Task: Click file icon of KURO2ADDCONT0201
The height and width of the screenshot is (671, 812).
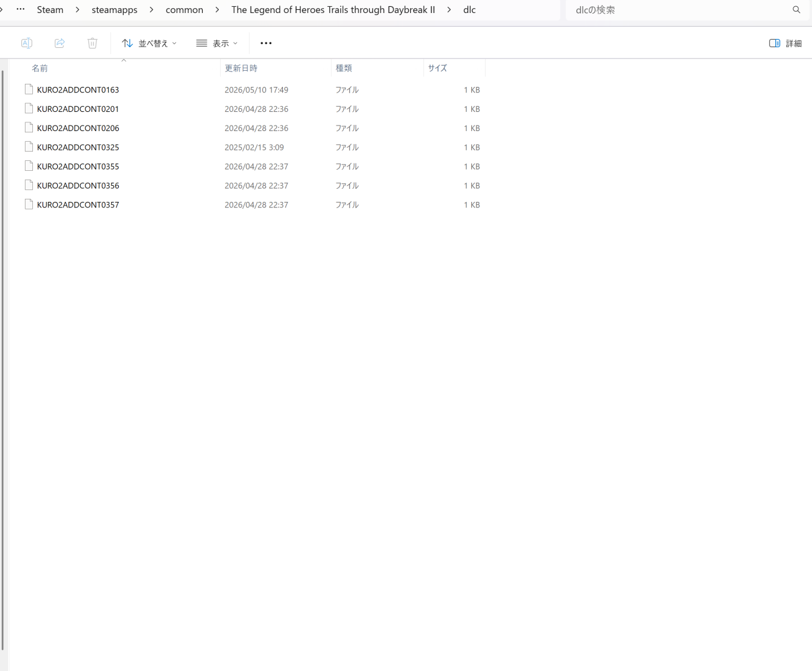Action: (29, 109)
